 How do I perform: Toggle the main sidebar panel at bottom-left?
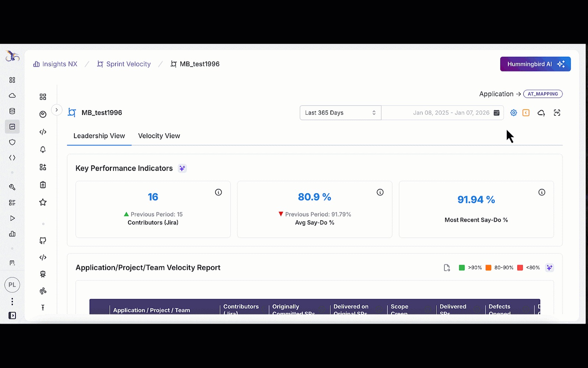12,315
